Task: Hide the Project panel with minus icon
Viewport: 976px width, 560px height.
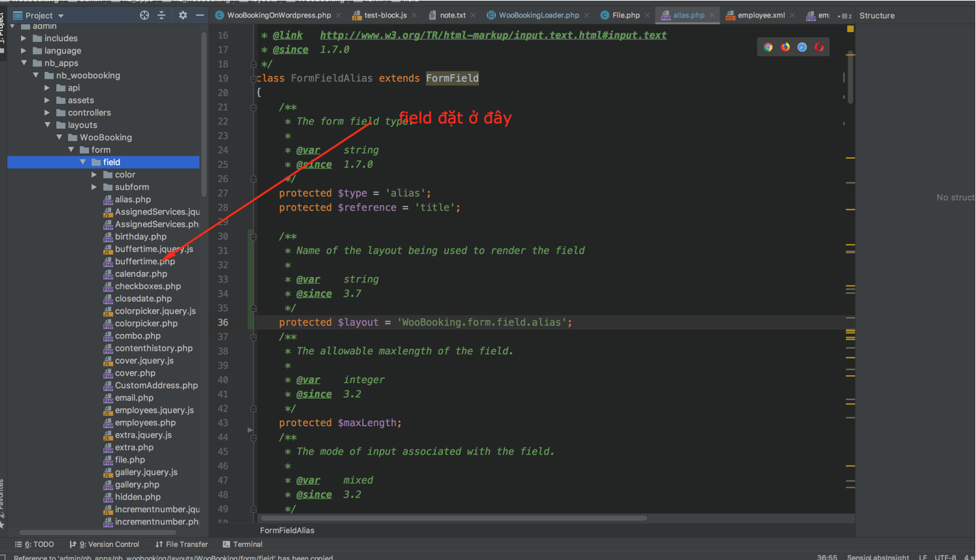Action: coord(200,15)
